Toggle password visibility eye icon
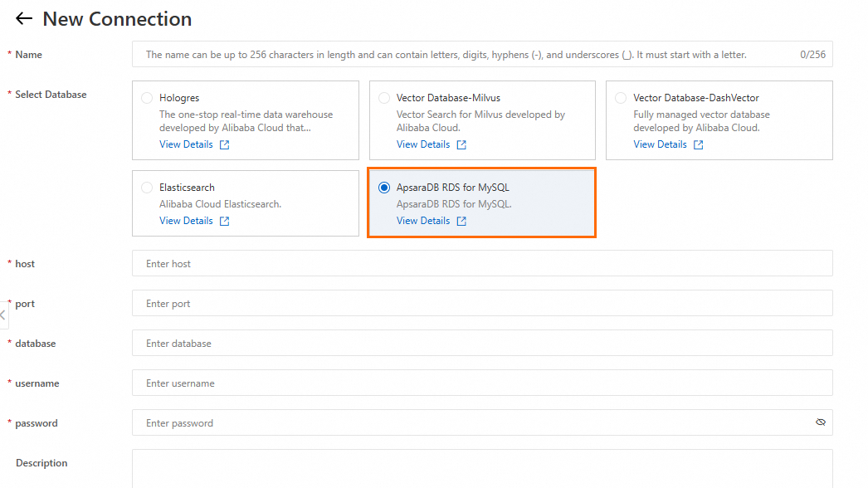The height and width of the screenshot is (488, 868). pyautogui.click(x=820, y=422)
